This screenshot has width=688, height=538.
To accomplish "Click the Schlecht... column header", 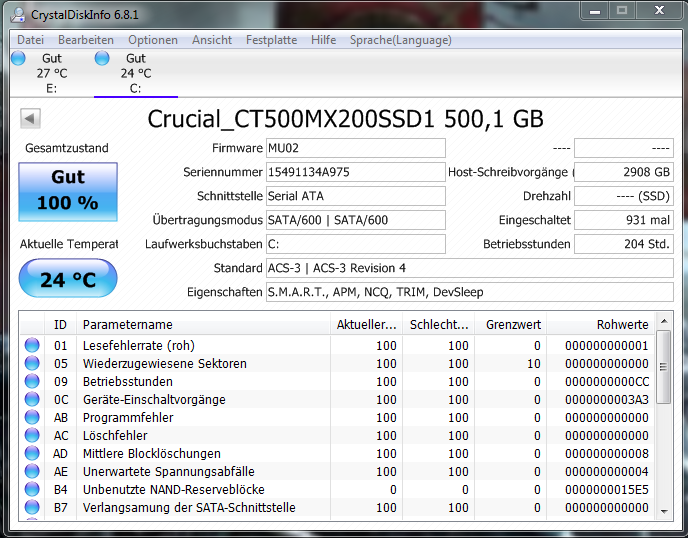I will (439, 325).
